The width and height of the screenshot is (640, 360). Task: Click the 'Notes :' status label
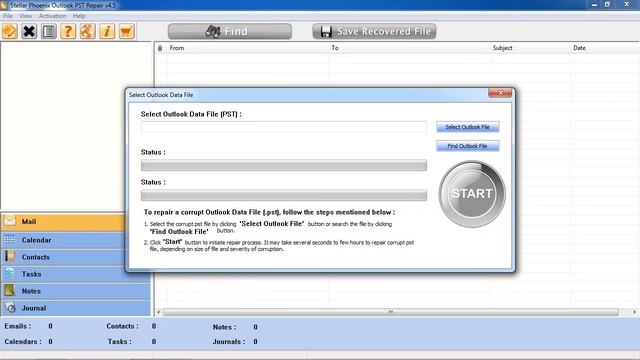point(224,327)
